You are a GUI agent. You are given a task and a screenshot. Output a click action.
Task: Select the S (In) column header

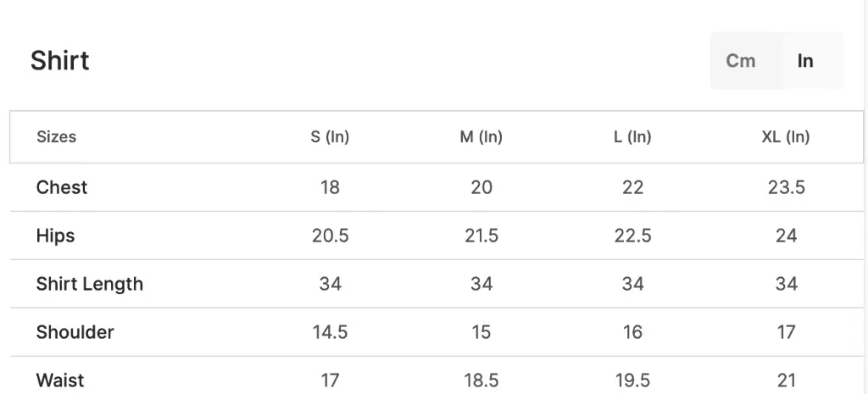330,136
